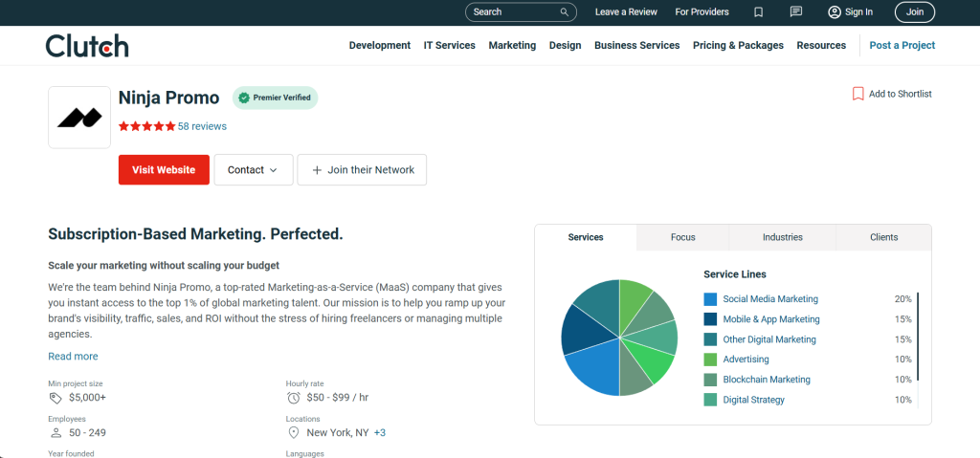Open the Development menu

pos(379,45)
